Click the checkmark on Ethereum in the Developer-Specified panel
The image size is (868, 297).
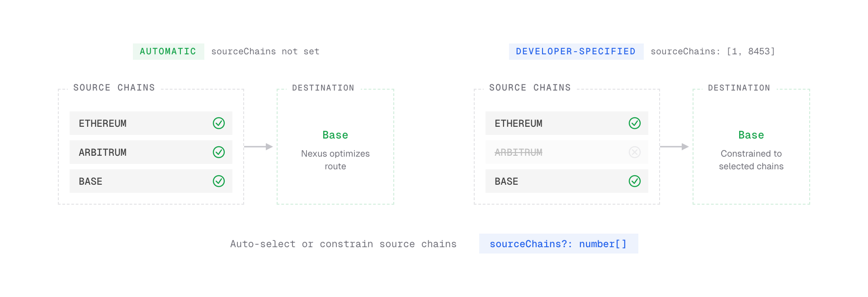[x=635, y=123]
